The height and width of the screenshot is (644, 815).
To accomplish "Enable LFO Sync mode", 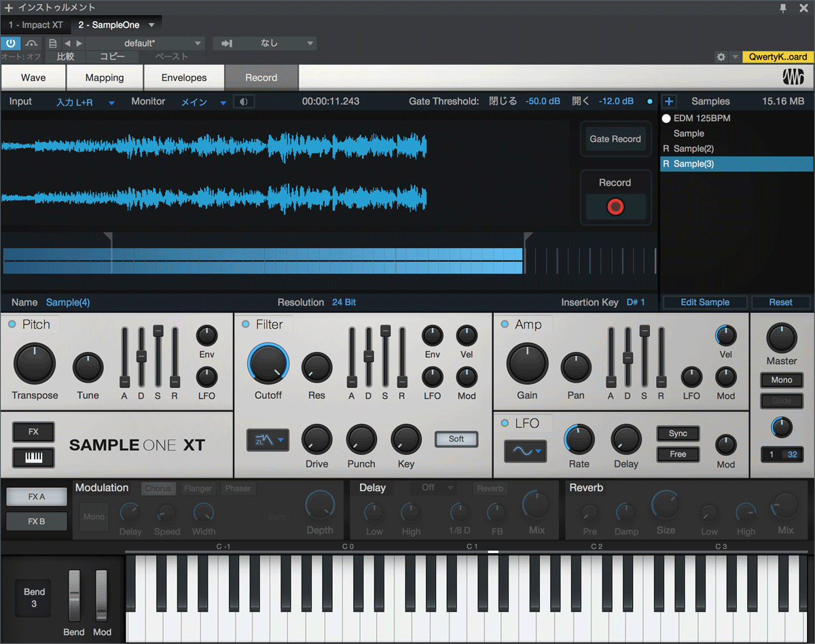I will pos(678,433).
